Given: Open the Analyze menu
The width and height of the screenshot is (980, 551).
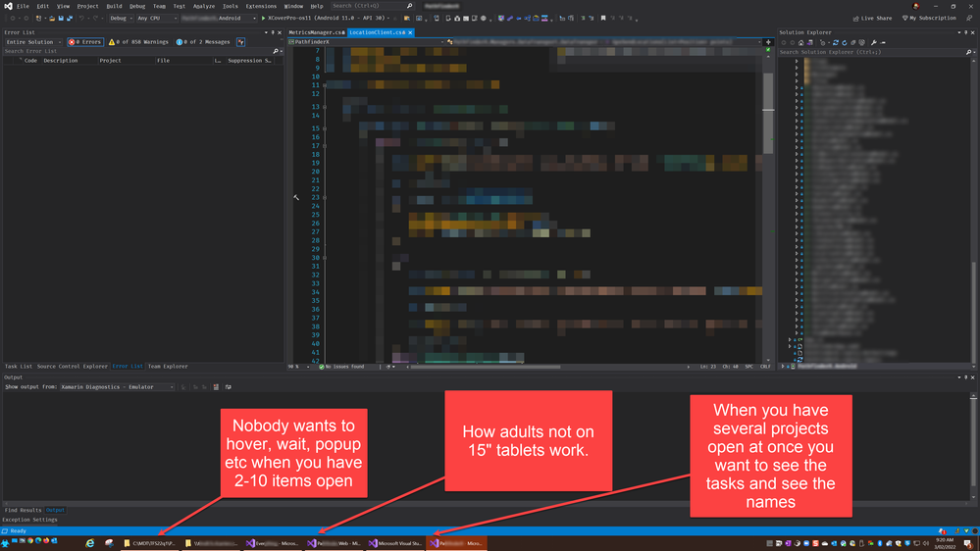Looking at the screenshot, I should point(204,6).
